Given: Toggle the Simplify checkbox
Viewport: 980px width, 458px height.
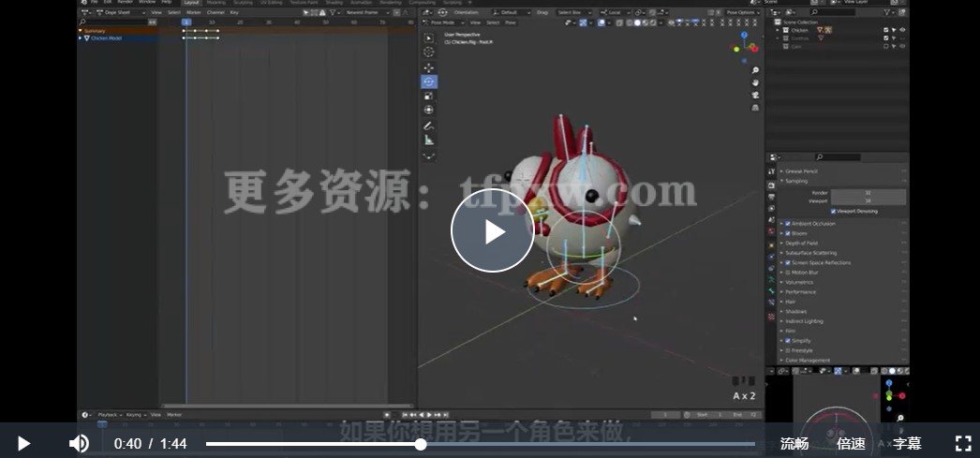Looking at the screenshot, I should point(788,341).
